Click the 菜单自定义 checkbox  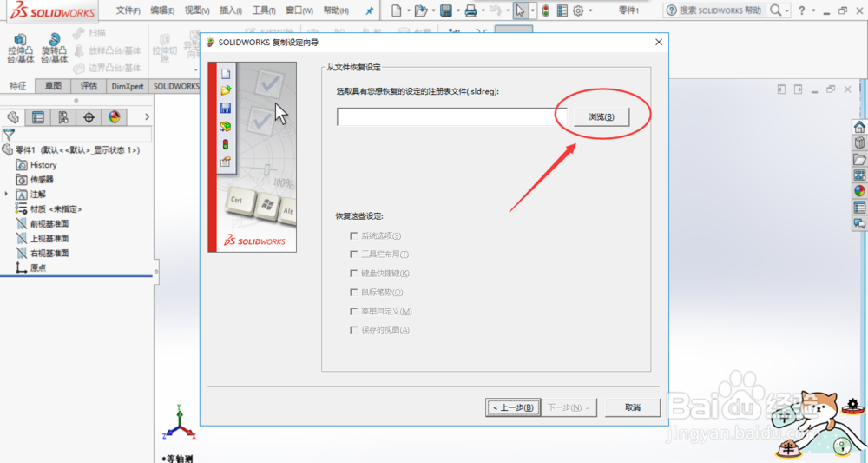(354, 311)
